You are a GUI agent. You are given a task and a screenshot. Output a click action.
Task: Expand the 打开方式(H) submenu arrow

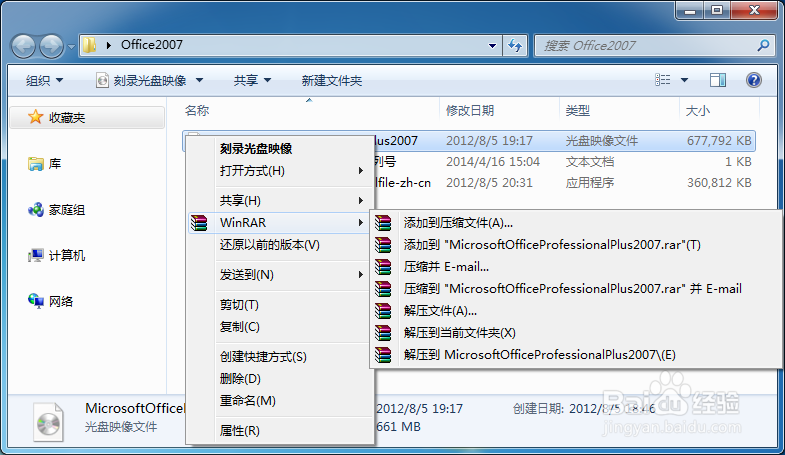[360, 171]
